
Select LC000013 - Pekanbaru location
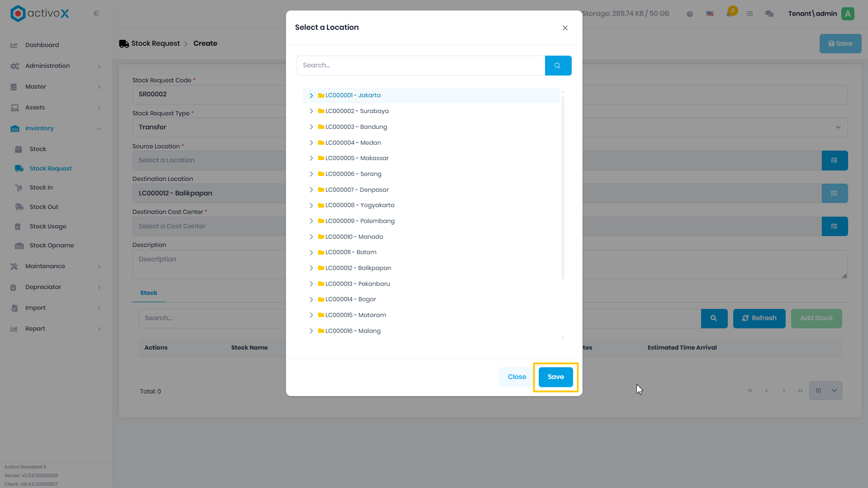[357, 284]
